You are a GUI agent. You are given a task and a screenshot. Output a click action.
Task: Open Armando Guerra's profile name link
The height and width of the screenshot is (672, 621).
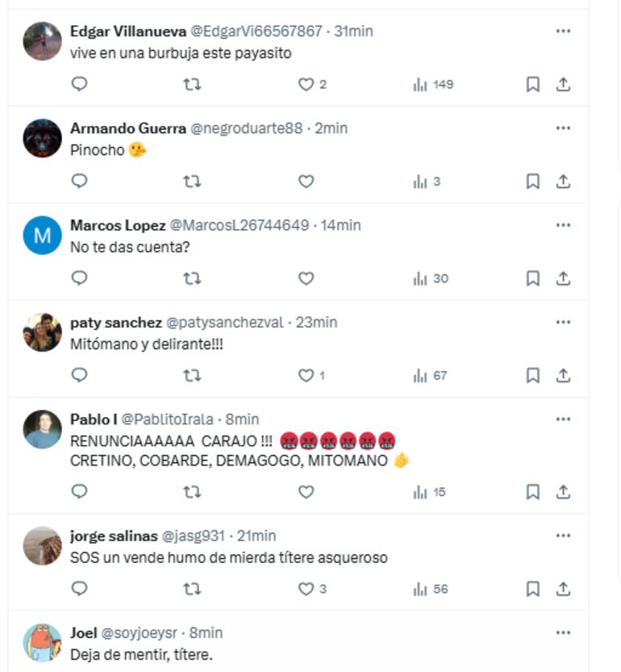tap(128, 128)
